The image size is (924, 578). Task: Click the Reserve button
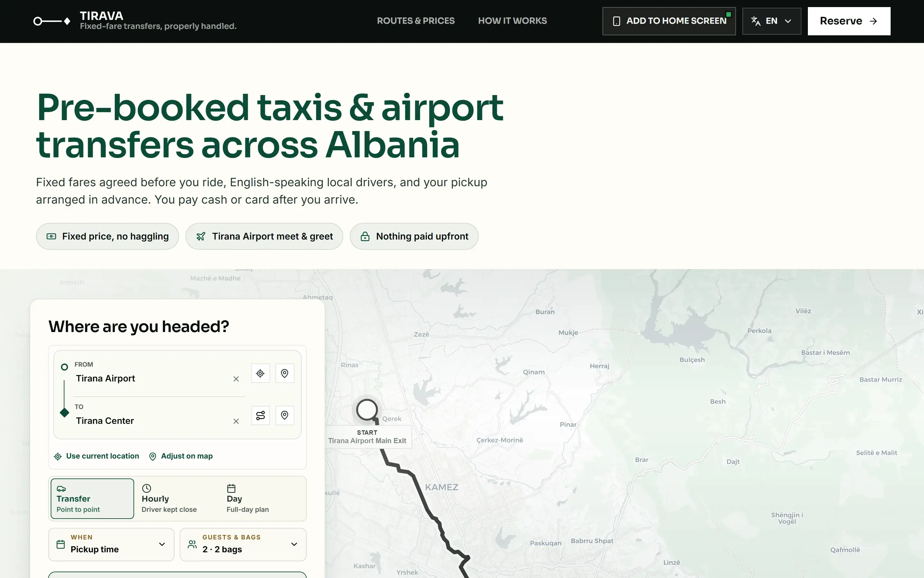click(849, 21)
